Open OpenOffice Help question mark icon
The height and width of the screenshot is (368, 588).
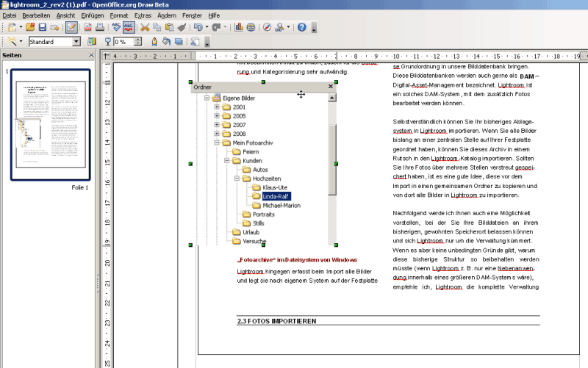point(301,27)
